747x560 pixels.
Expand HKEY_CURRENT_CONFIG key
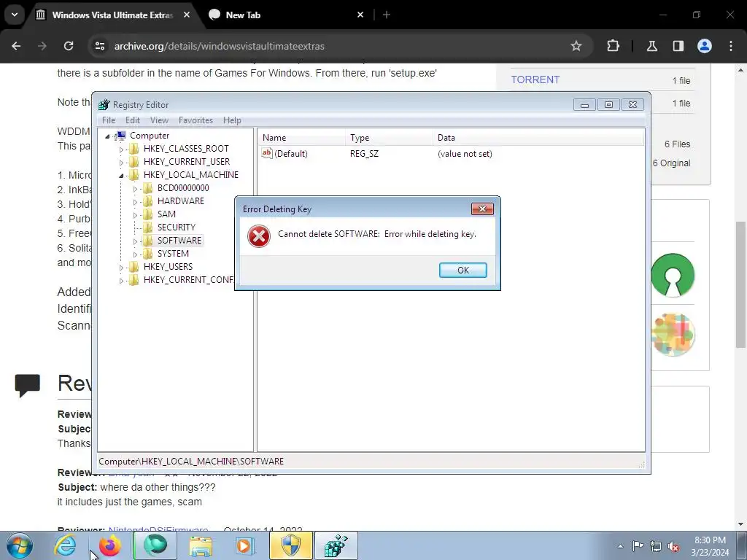[x=122, y=281]
